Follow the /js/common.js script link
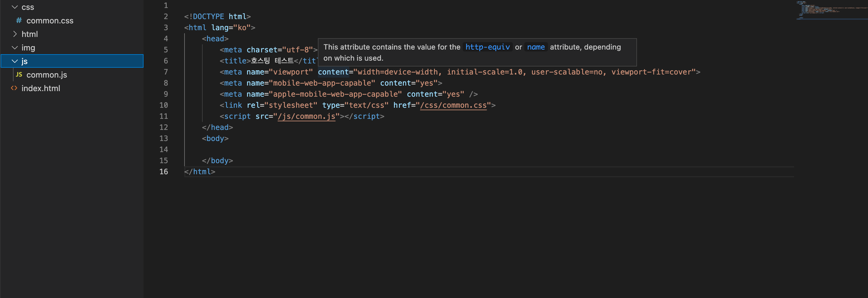The width and height of the screenshot is (868, 298). tap(306, 116)
